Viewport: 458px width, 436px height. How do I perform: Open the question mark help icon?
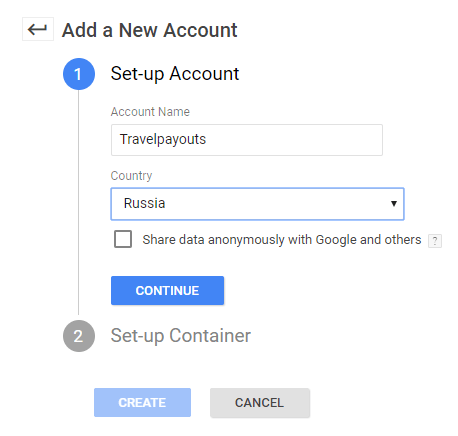pyautogui.click(x=435, y=241)
